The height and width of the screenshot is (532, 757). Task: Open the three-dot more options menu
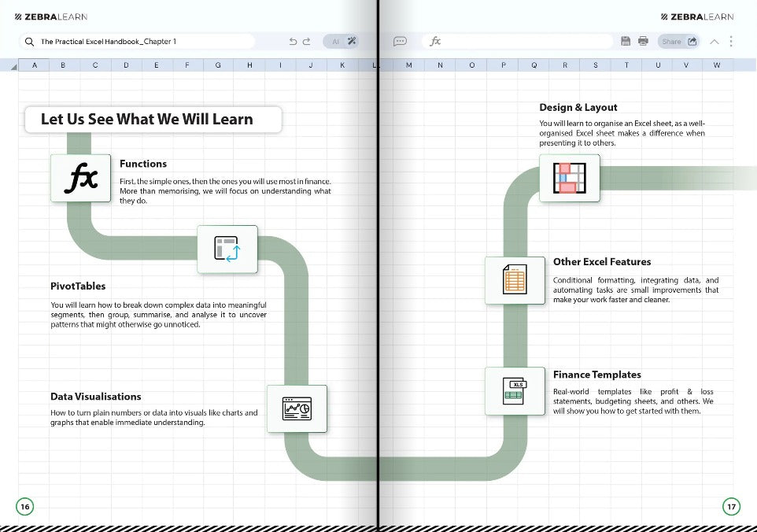tap(731, 41)
